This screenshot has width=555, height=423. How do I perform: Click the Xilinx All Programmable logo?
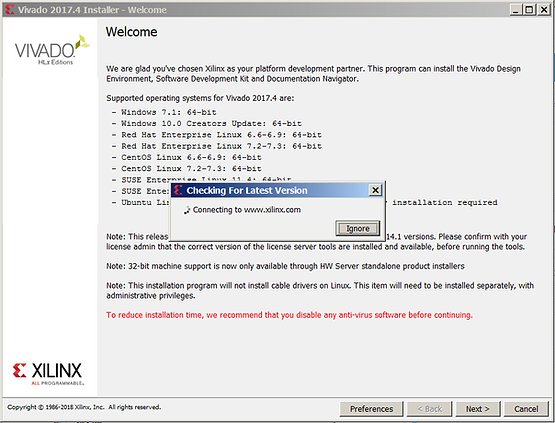pos(48,374)
